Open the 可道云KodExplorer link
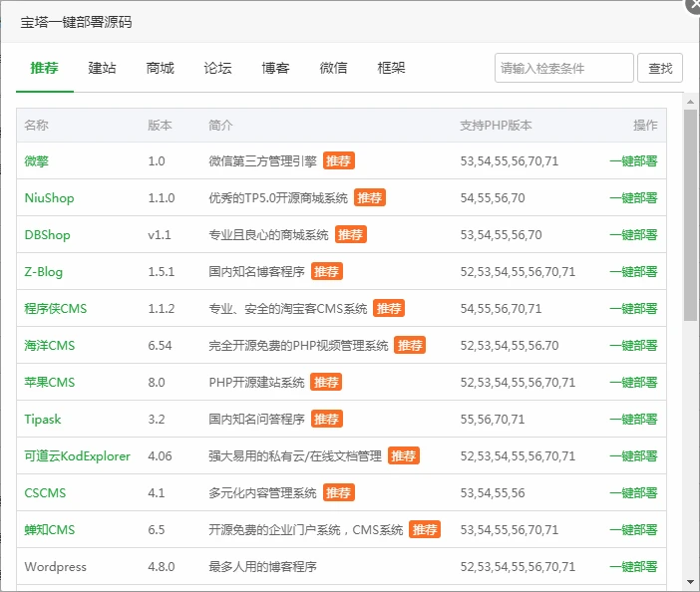 (78, 455)
